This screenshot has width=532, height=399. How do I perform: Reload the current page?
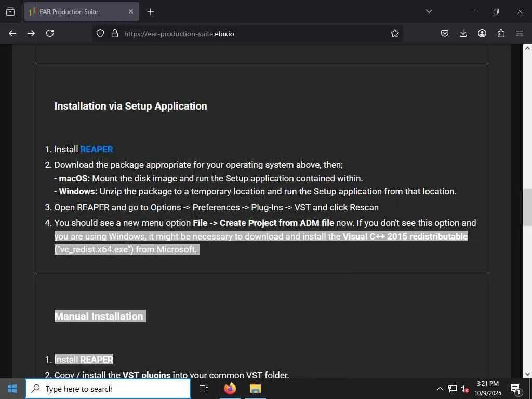pos(50,33)
